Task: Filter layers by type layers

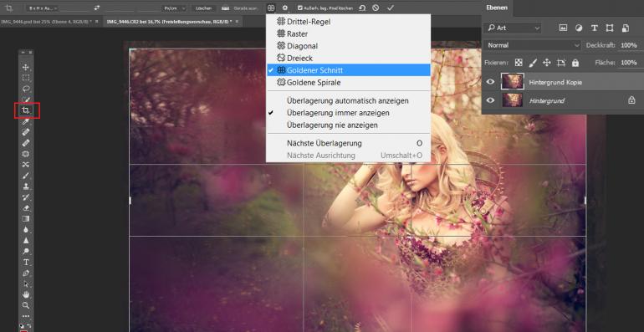Action: click(595, 28)
